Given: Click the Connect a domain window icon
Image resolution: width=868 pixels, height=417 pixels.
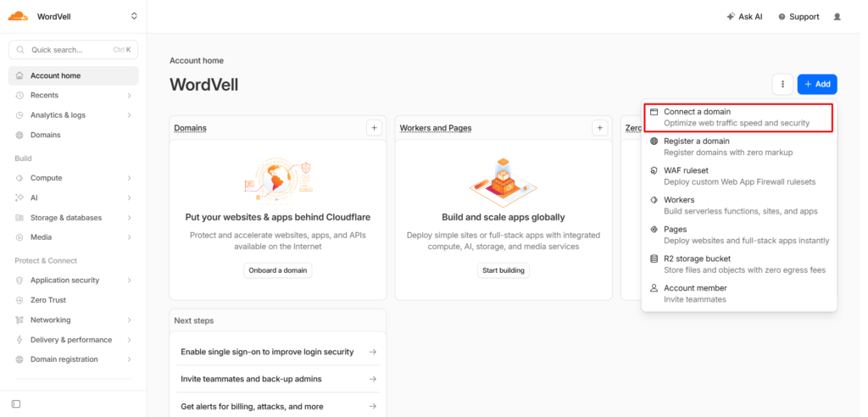Looking at the screenshot, I should click(654, 112).
